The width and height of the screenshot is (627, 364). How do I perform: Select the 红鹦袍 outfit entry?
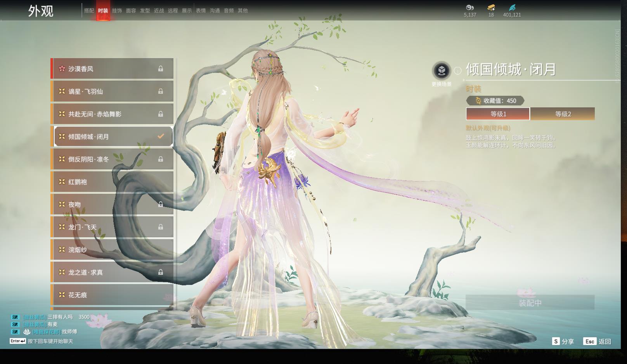(x=113, y=182)
